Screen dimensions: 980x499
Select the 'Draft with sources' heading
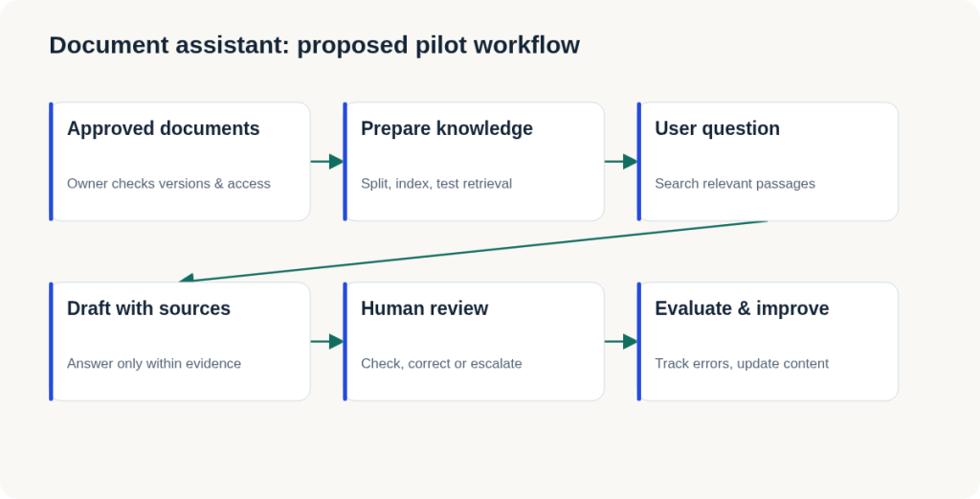(x=148, y=308)
